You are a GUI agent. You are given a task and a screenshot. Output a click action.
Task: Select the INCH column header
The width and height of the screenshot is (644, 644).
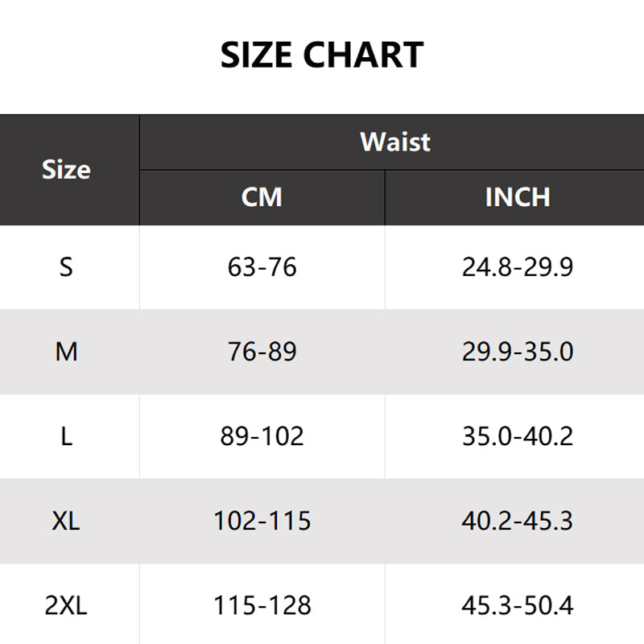click(x=518, y=197)
